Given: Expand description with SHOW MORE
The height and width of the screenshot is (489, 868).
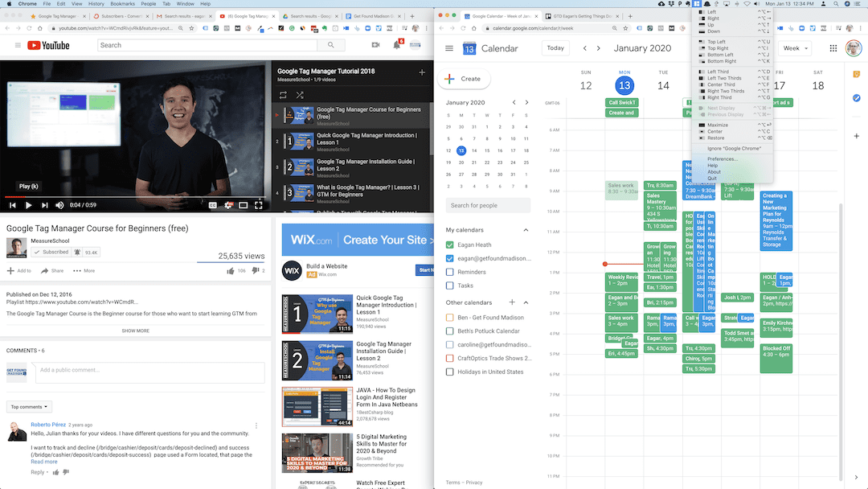Looking at the screenshot, I should tap(136, 331).
